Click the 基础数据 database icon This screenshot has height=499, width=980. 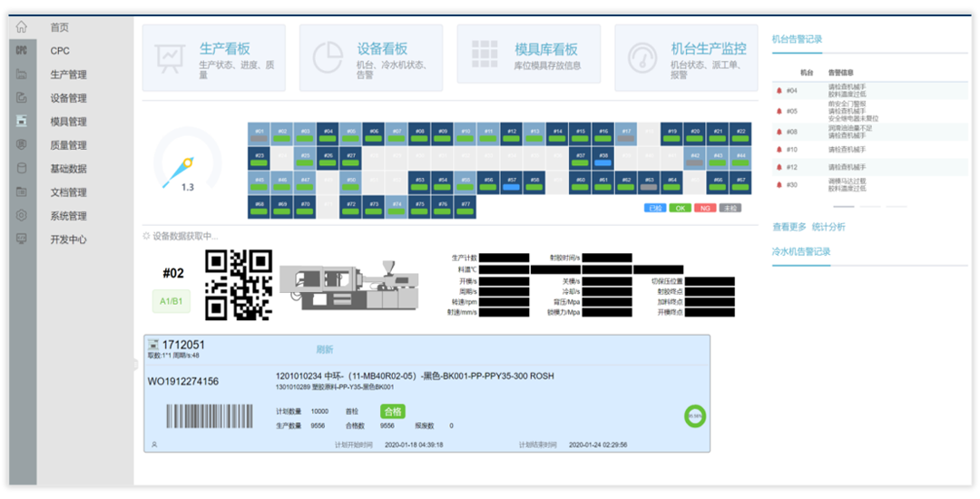pos(22,169)
